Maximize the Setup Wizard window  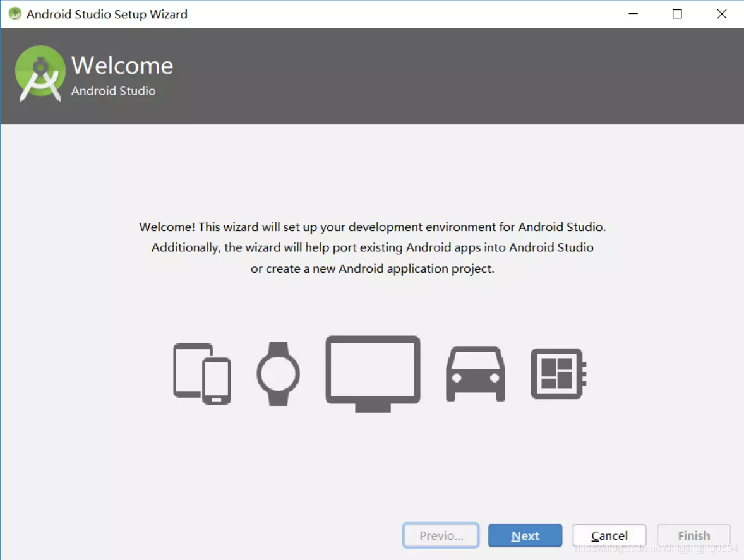[x=677, y=14]
